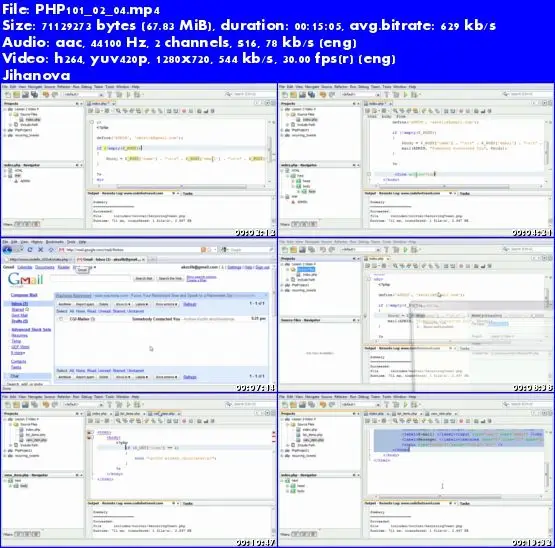Click the Search Mail button in Gmail
Viewport: 555px width, 548px height.
click(x=143, y=279)
